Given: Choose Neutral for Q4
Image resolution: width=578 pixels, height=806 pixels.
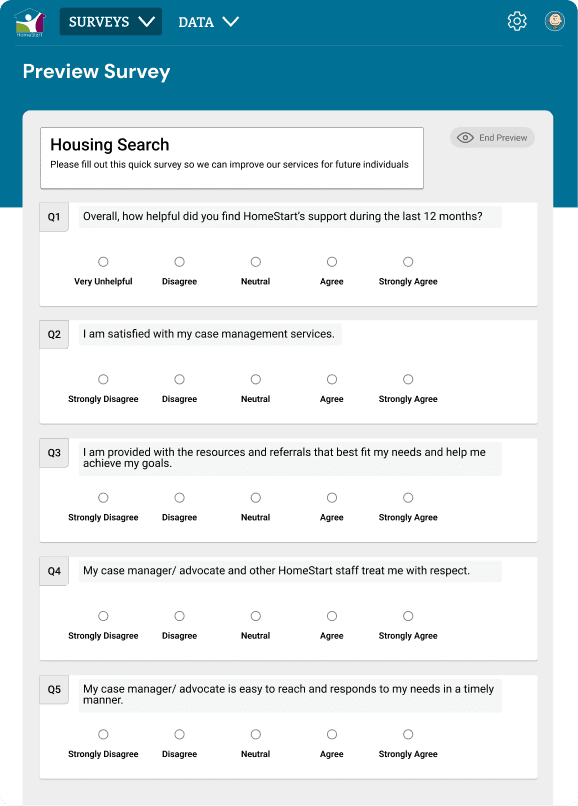Looking at the screenshot, I should click(256, 616).
